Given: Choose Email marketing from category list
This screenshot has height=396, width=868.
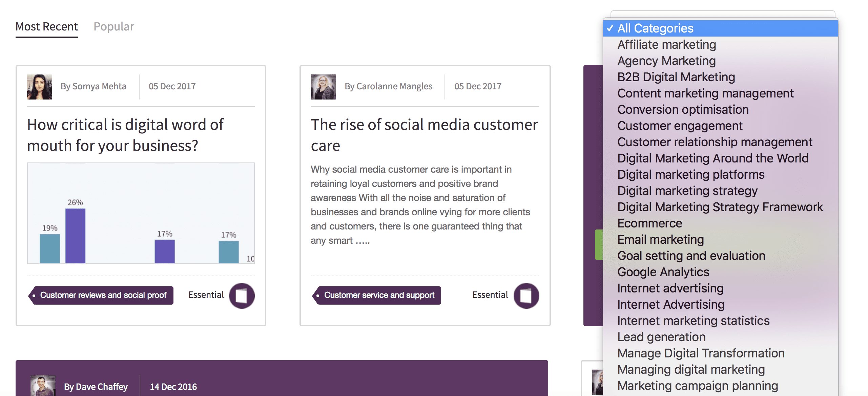Looking at the screenshot, I should pyautogui.click(x=660, y=240).
